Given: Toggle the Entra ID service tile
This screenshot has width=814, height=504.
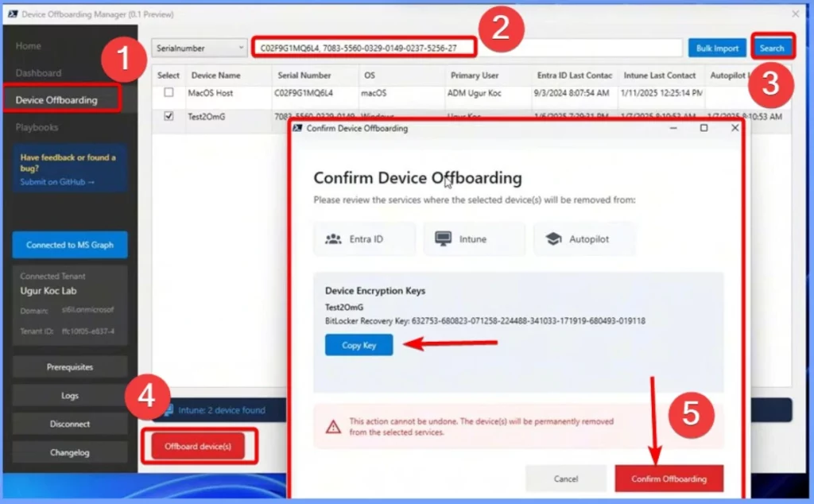Looking at the screenshot, I should pos(364,238).
